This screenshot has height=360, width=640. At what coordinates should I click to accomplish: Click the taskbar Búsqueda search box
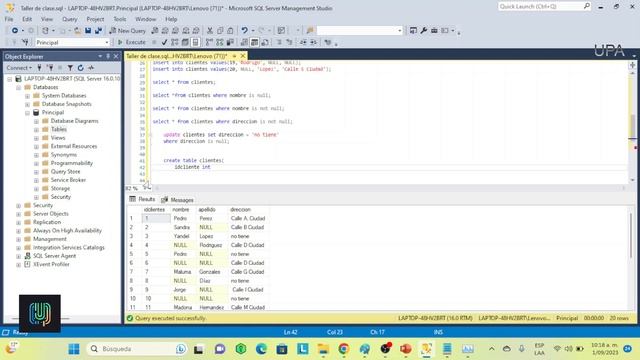click(137, 349)
